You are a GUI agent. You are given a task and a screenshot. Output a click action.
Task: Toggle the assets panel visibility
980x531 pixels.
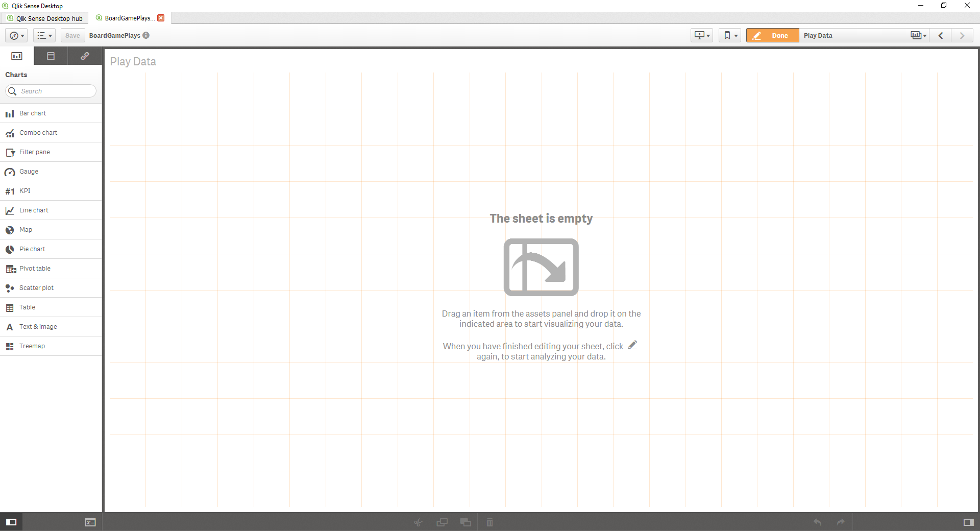(11, 522)
